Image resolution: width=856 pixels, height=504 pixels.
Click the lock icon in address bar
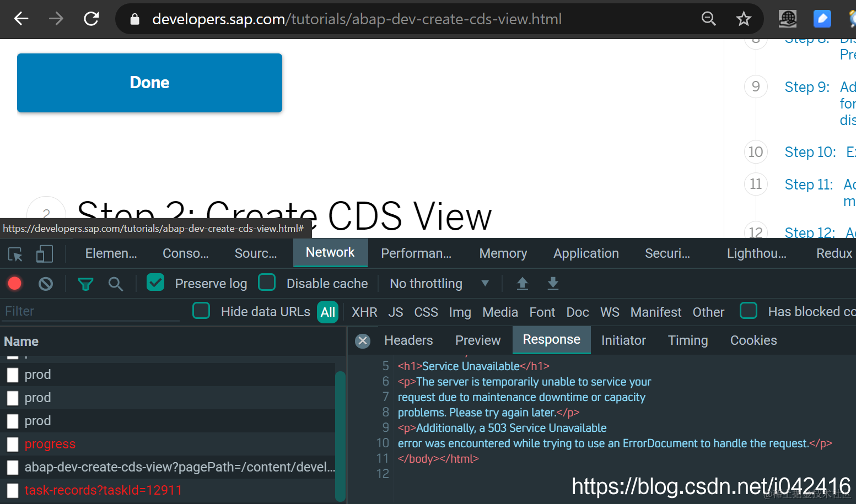[135, 19]
